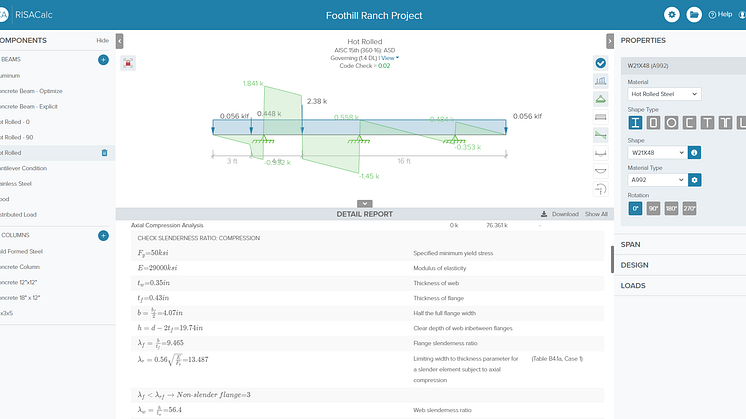Collapse the right properties panel arrow
The image size is (746, 419).
coord(610,41)
